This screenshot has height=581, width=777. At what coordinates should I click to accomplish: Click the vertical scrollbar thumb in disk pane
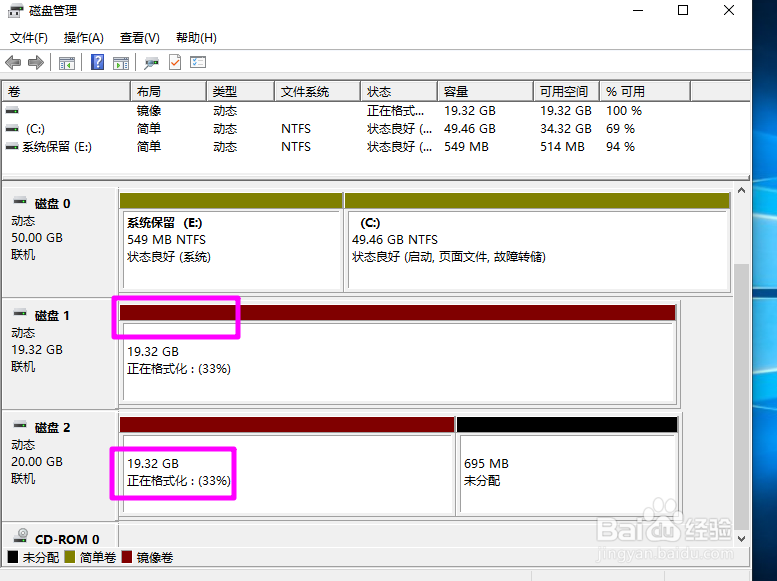tap(741, 397)
